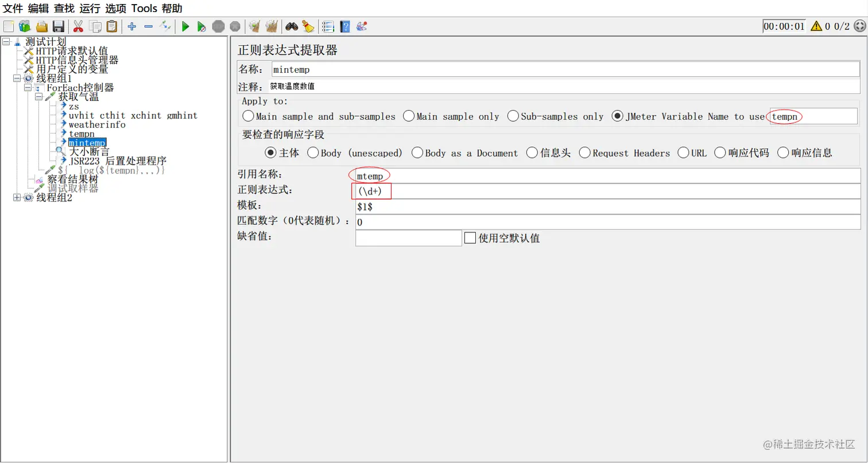Select the 主体 response field radio button
868x463 pixels.
[x=269, y=152]
